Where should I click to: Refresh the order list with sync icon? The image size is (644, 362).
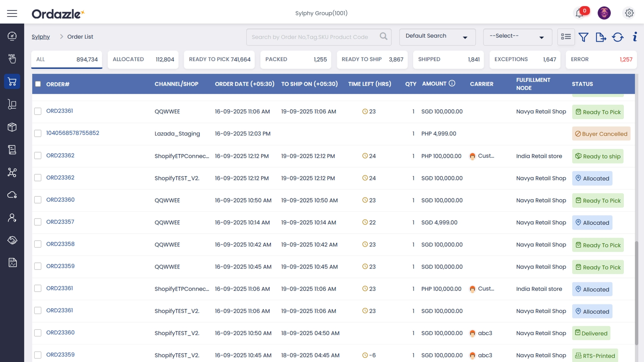pos(618,37)
